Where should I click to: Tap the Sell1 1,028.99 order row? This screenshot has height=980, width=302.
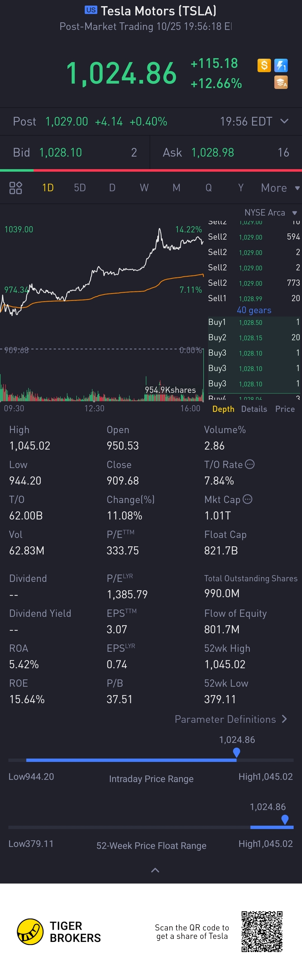[x=254, y=298]
